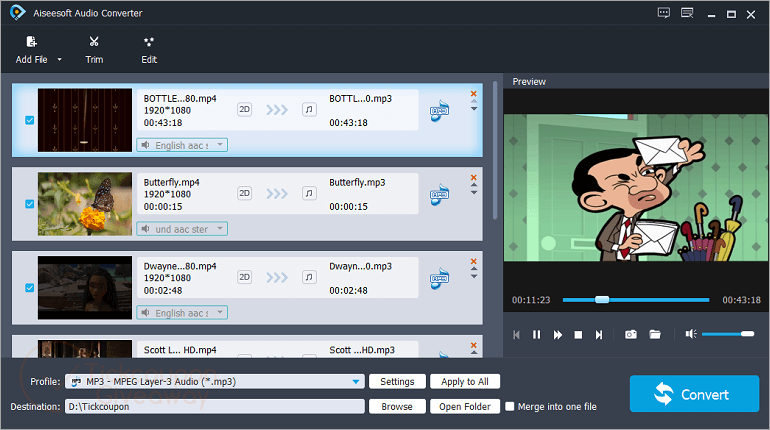Open the Edit tool
770x430 pixels.
click(149, 50)
